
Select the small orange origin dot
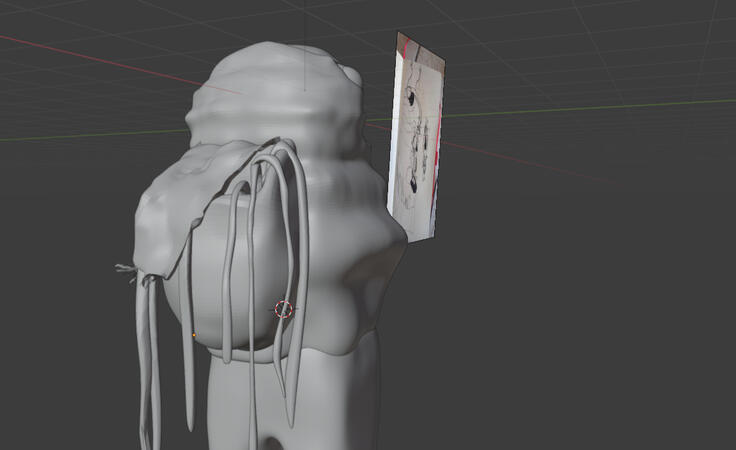click(x=194, y=335)
